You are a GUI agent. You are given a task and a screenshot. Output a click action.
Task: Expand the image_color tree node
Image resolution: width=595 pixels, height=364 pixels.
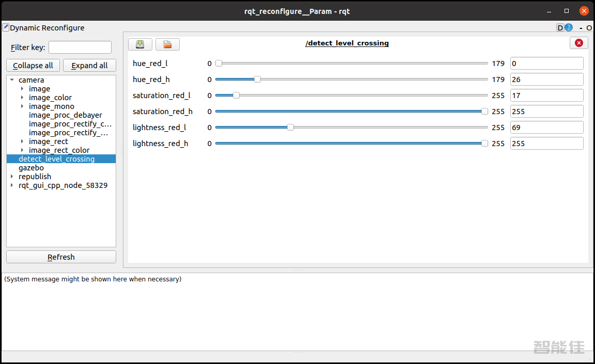tap(22, 98)
